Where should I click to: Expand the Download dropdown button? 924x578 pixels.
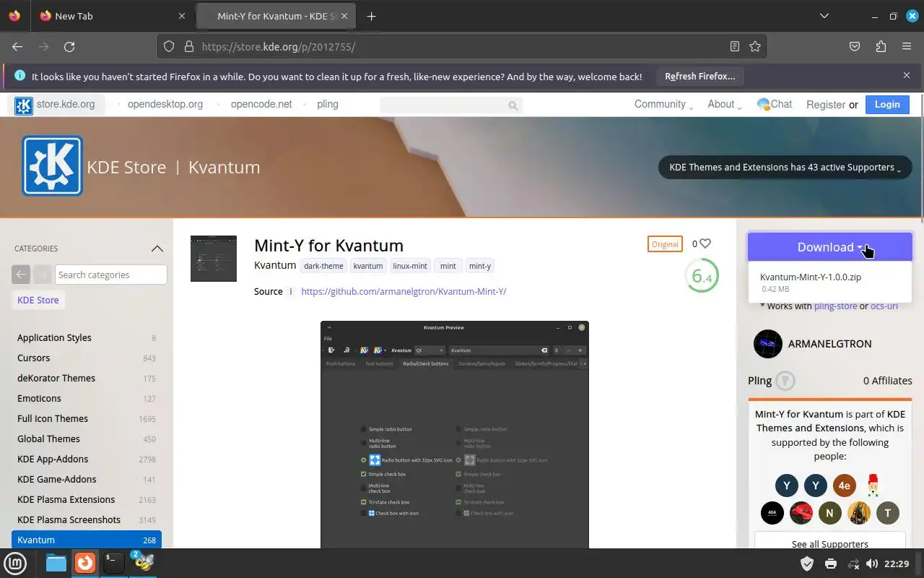pyautogui.click(x=830, y=247)
